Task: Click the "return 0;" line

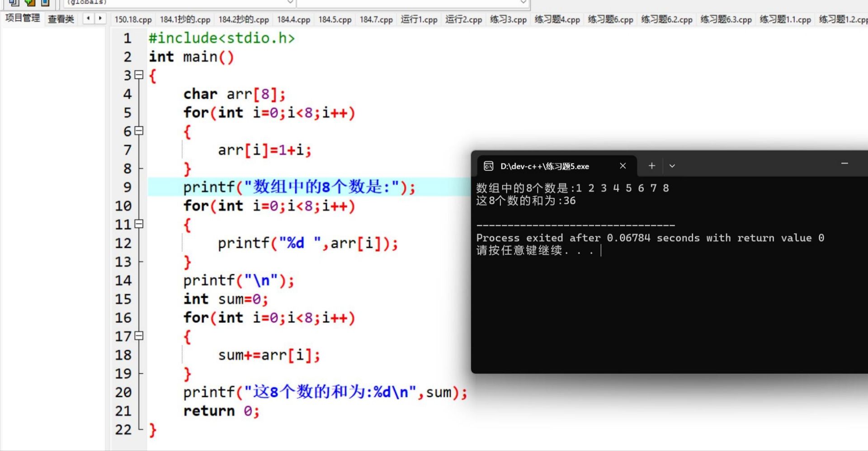Action: [221, 411]
